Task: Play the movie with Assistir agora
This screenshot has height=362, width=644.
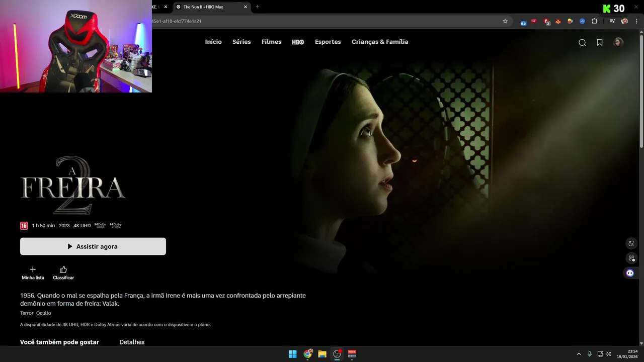Action: tap(93, 246)
